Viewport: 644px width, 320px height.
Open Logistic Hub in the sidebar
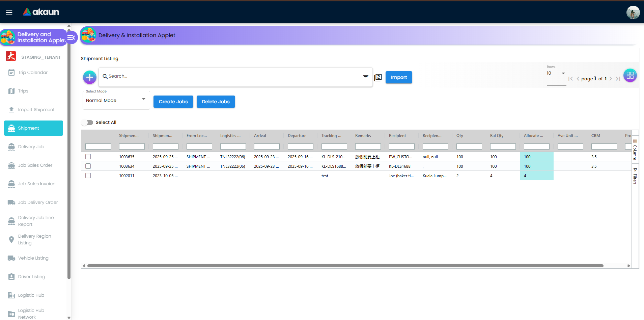(30, 295)
